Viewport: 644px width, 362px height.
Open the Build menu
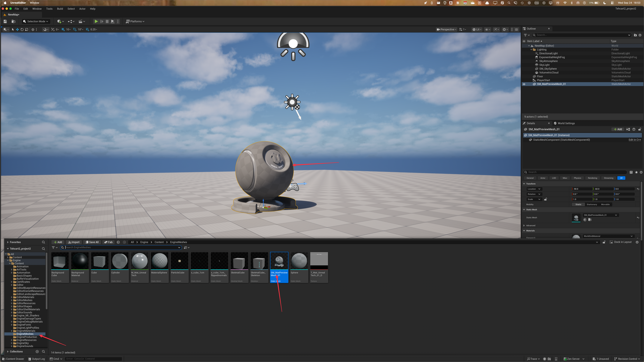point(60,9)
